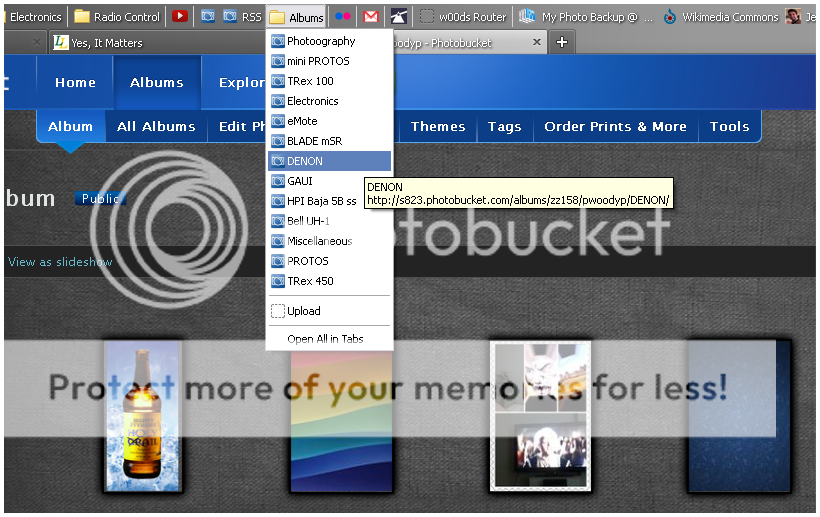Open the RSS bookmark
The width and height of the screenshot is (820, 517).
pos(241,16)
